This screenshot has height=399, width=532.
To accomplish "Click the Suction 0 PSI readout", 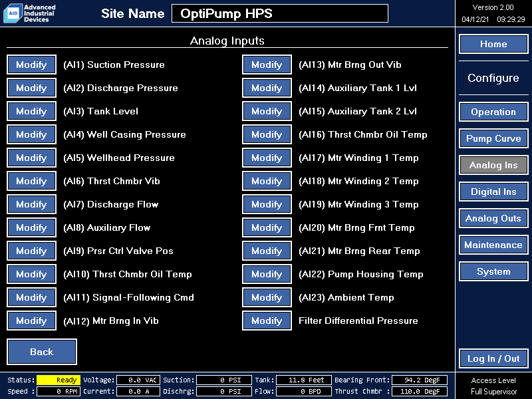I will (224, 380).
